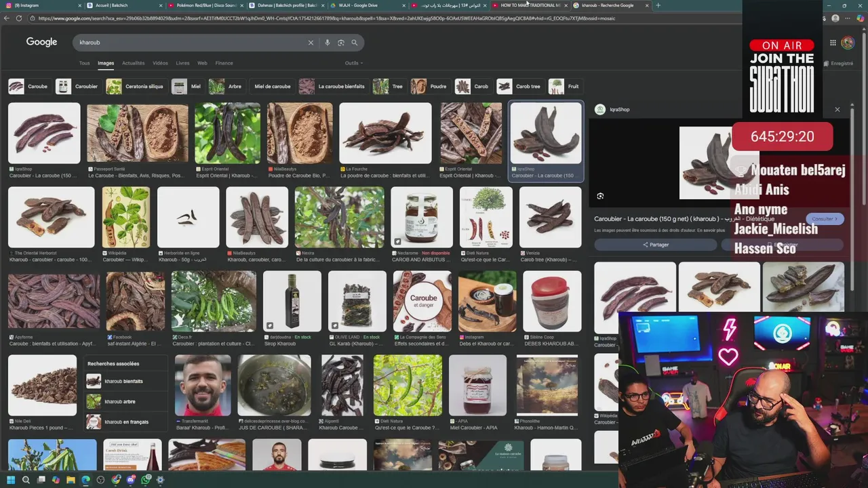Open the Vidéos results tab
The width and height of the screenshot is (868, 488).
point(160,63)
